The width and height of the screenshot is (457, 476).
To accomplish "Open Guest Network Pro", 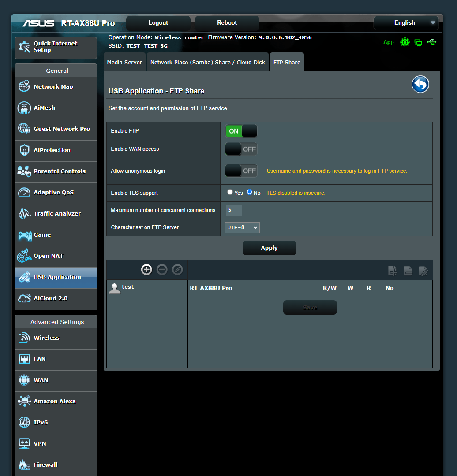I will click(x=56, y=130).
